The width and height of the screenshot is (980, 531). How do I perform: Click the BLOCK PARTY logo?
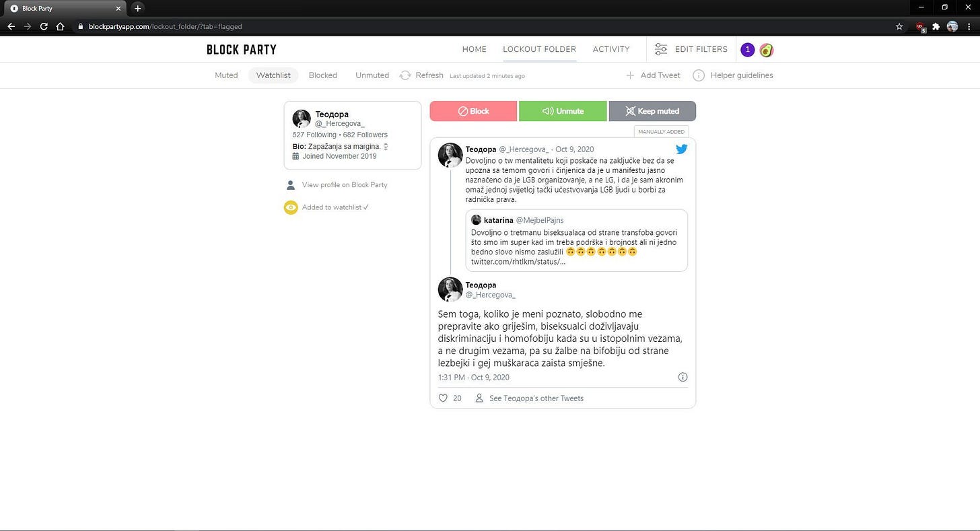click(242, 49)
